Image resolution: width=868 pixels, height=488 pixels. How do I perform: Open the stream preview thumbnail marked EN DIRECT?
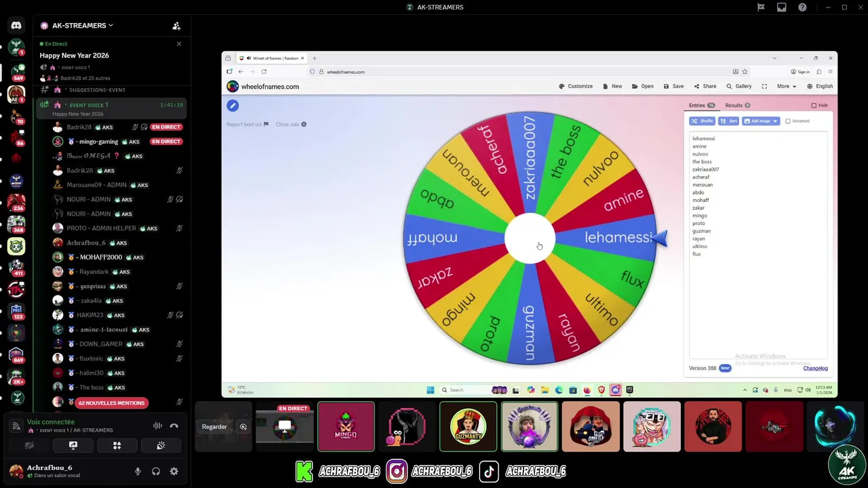285,427
